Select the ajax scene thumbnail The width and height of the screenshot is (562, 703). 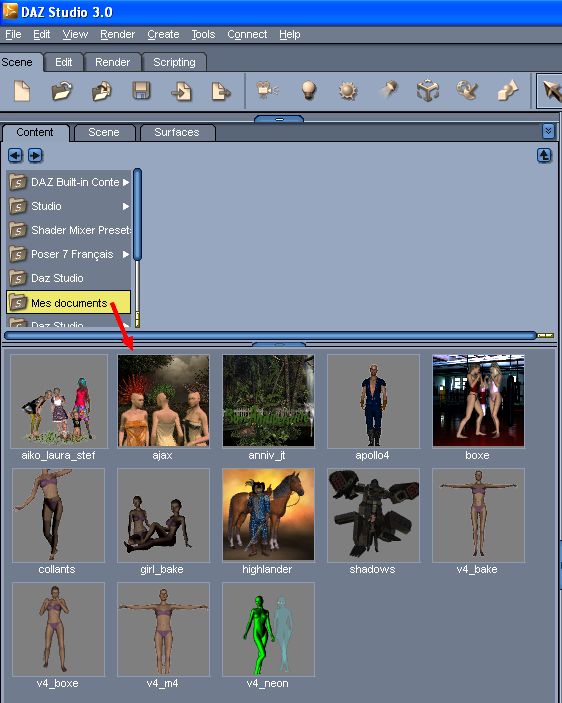pos(163,401)
